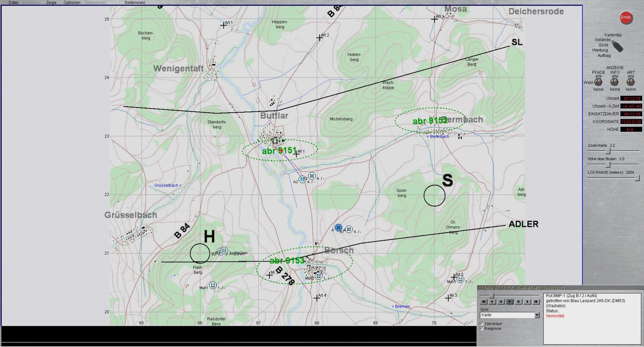Uncheck the Ereignisse checkbox

pos(482,328)
